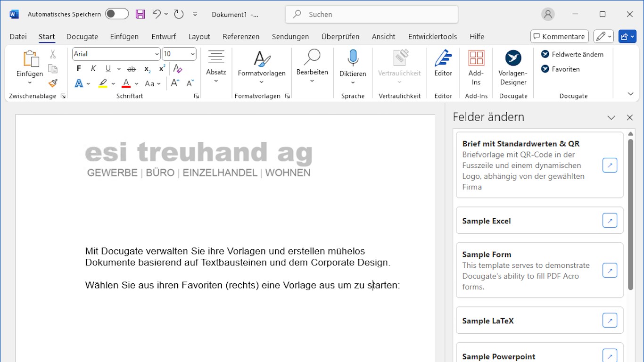Screen dimensions: 644x362
Task: Open the Kommentare pane
Action: 559,36
